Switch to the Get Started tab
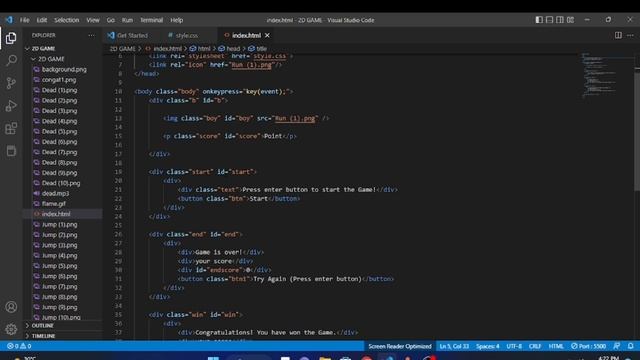The height and width of the screenshot is (360, 640). [131, 36]
